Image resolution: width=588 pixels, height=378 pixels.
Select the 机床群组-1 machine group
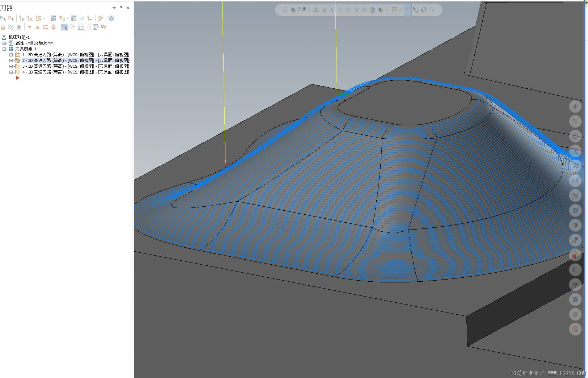19,37
